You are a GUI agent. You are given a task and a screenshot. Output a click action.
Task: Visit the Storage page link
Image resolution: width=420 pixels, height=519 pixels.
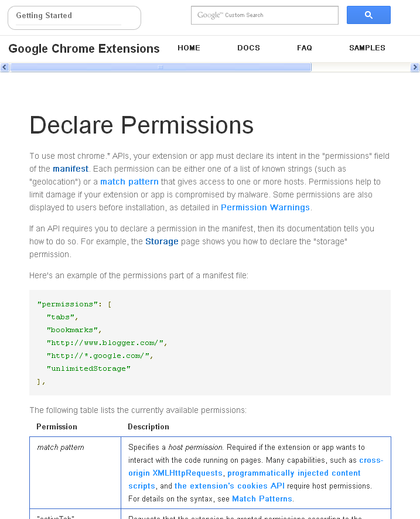pos(162,241)
